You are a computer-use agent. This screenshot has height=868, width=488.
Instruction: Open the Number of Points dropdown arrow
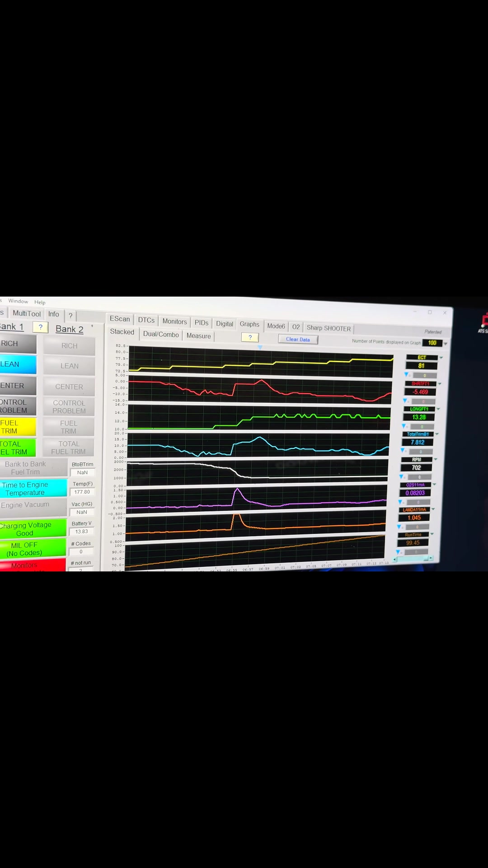coord(446,344)
